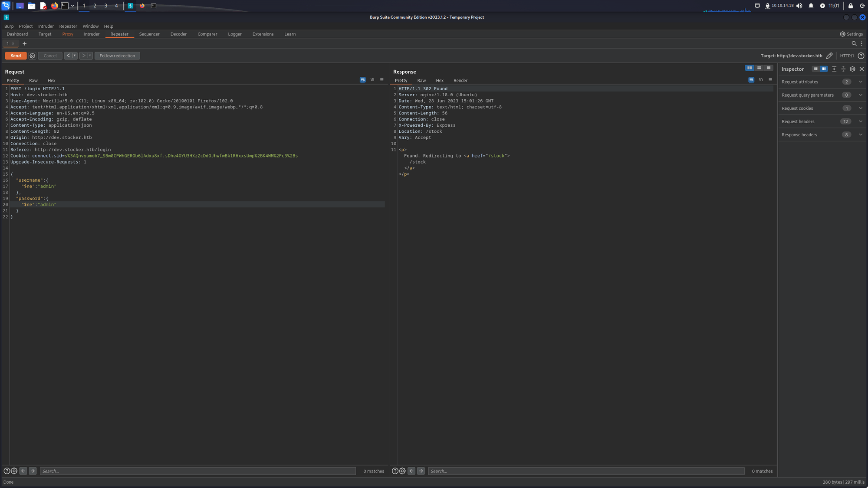Image resolution: width=868 pixels, height=488 pixels.
Task: Open notifications bell in system tray
Action: 811,6
